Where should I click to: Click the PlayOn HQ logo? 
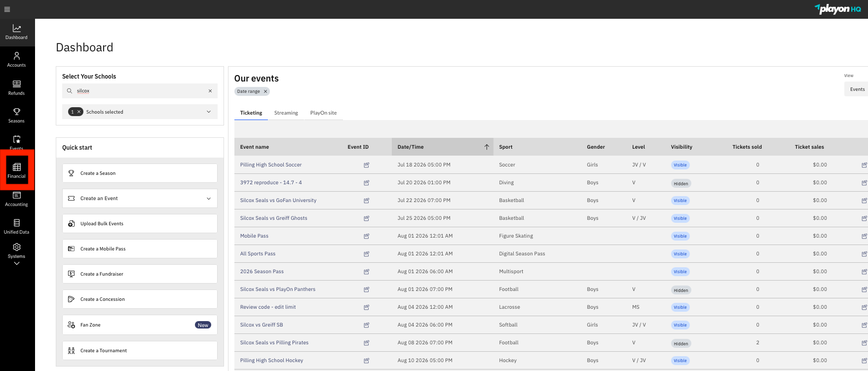(x=837, y=9)
